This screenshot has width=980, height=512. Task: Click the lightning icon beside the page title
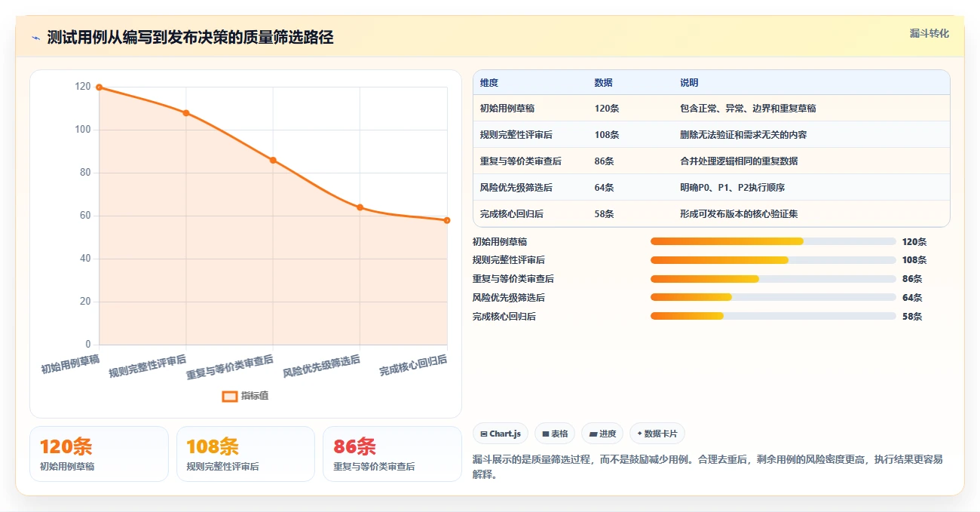[35, 38]
